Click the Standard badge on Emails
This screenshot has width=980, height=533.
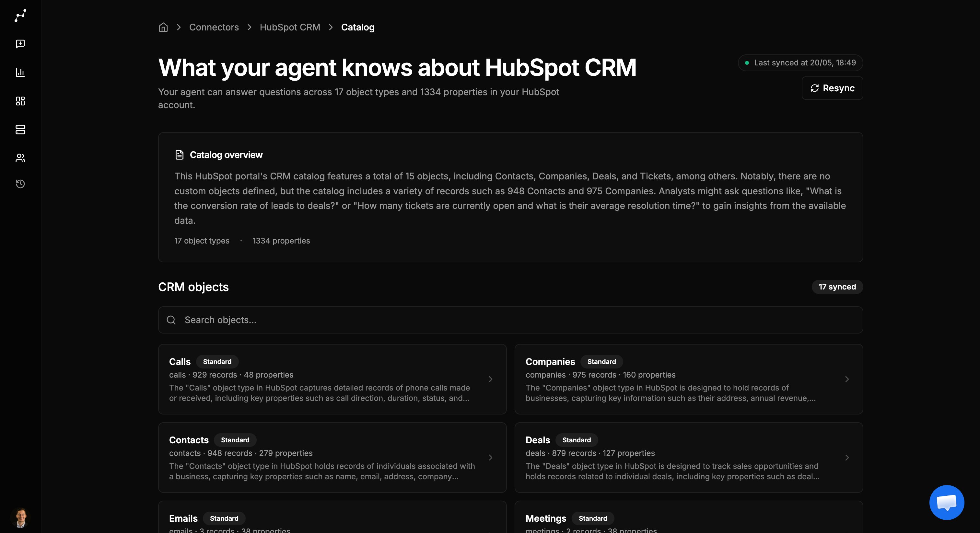pos(224,518)
